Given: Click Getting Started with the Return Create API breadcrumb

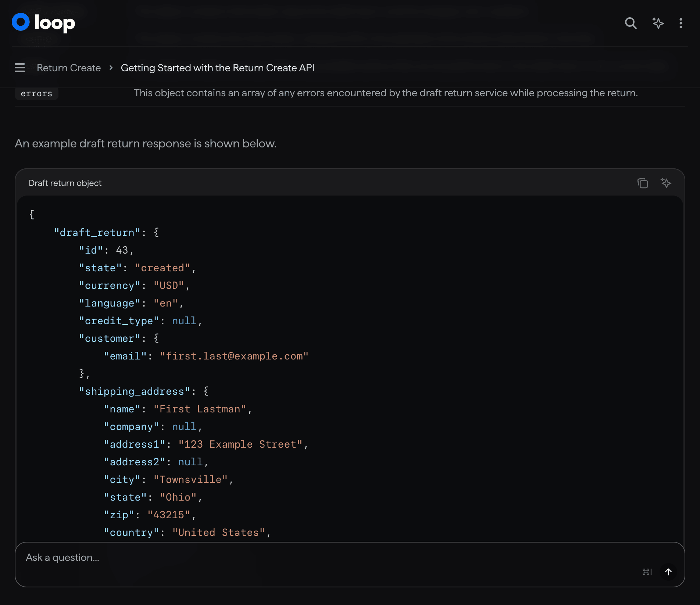Looking at the screenshot, I should pyautogui.click(x=218, y=68).
